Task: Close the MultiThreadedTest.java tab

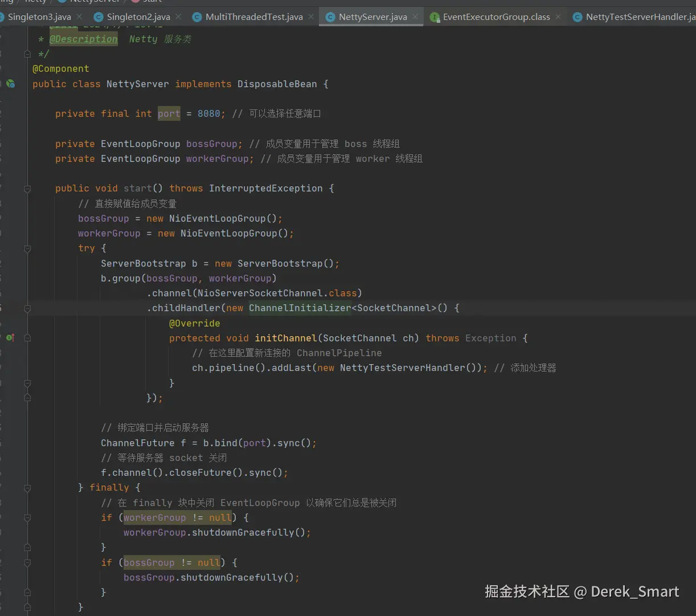Action: 311,17
